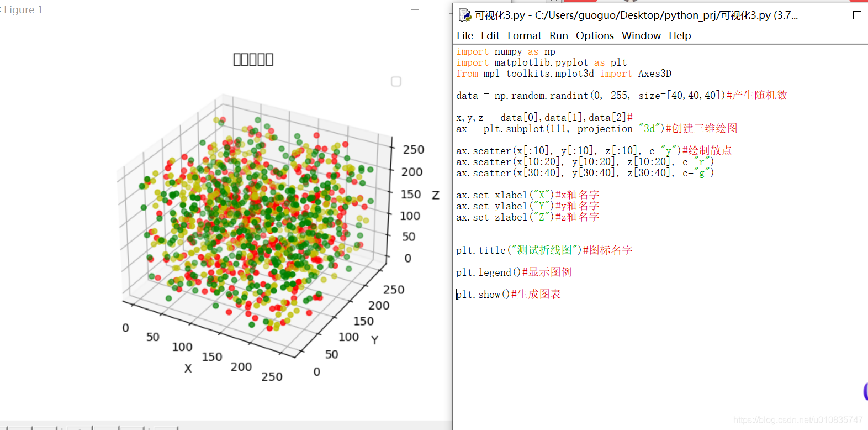Click the 'ax = plt.subplot(111, projection' line
Image resolution: width=868 pixels, height=430 pixels.
[597, 129]
